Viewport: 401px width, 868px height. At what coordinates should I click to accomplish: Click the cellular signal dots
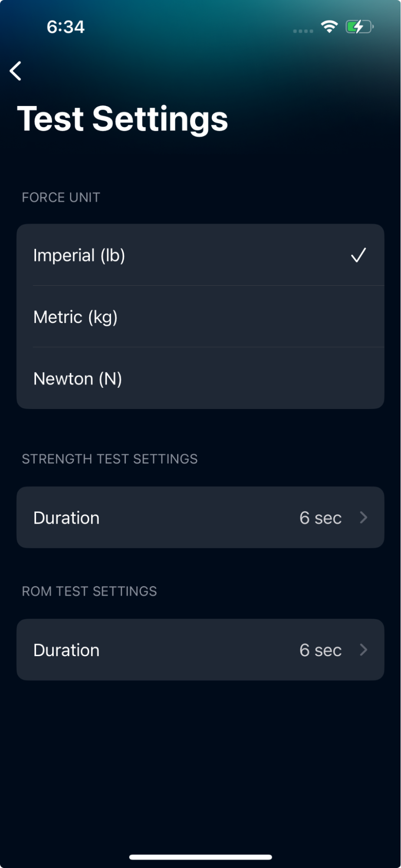(x=303, y=31)
